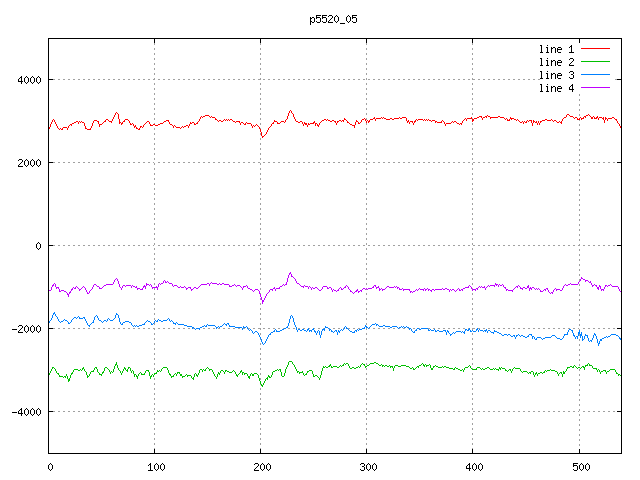Click the y-axis label 4000
Image resolution: width=640 pixels, height=480 pixels.
29,80
